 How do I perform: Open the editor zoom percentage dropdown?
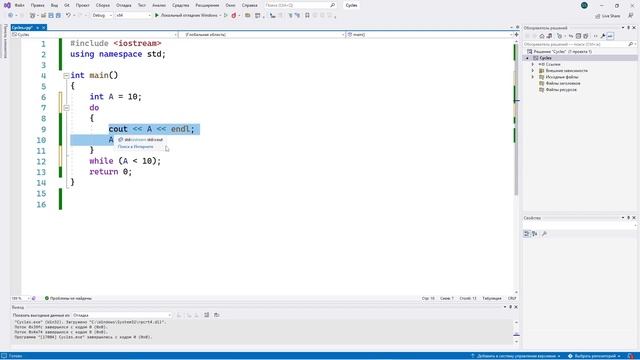pos(20,298)
